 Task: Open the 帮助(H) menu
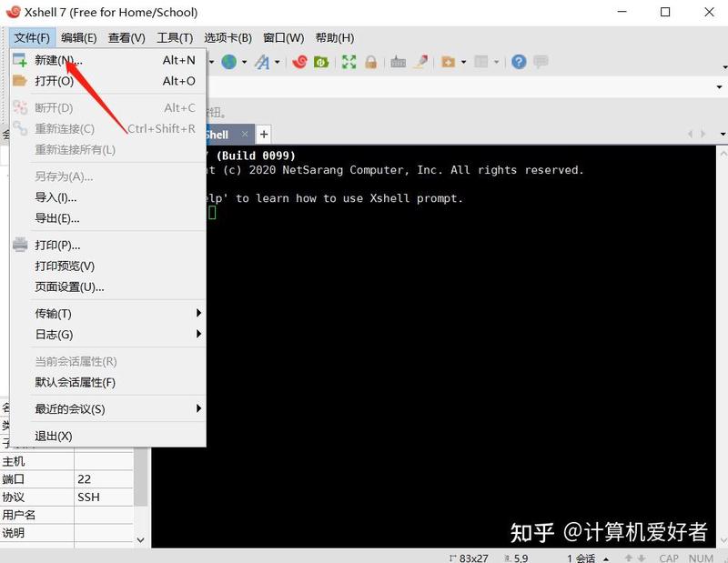[x=334, y=37]
